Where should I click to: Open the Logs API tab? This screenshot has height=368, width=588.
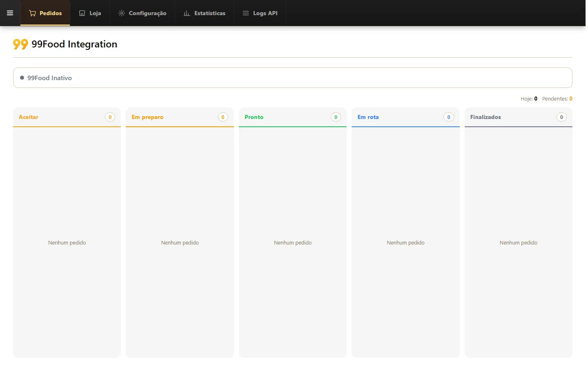(260, 13)
